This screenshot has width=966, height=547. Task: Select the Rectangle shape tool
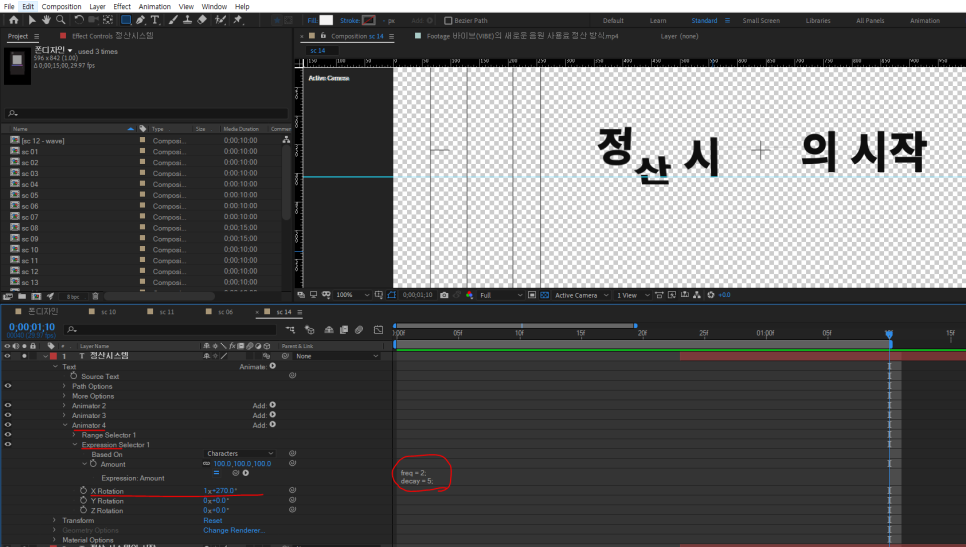(x=126, y=20)
